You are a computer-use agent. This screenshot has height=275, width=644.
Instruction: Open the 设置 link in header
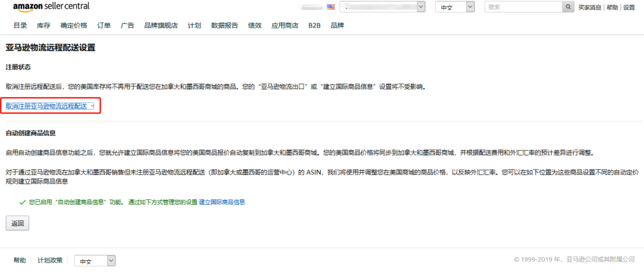[x=629, y=7]
